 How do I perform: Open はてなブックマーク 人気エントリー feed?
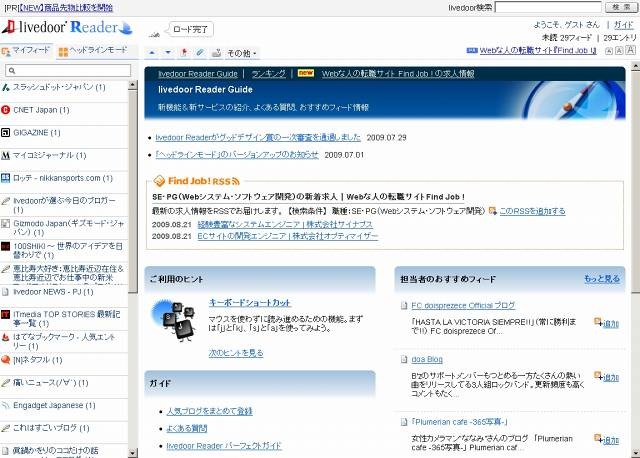pyautogui.click(x=64, y=341)
